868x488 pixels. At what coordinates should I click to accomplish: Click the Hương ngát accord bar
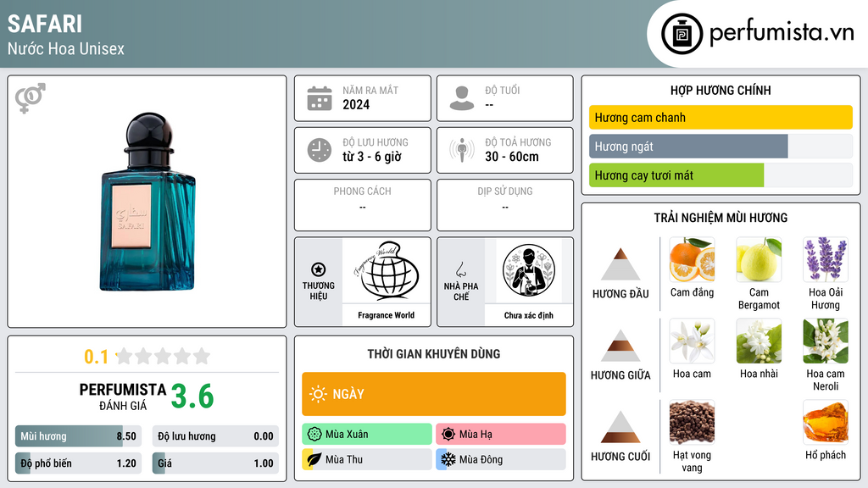pos(721,146)
